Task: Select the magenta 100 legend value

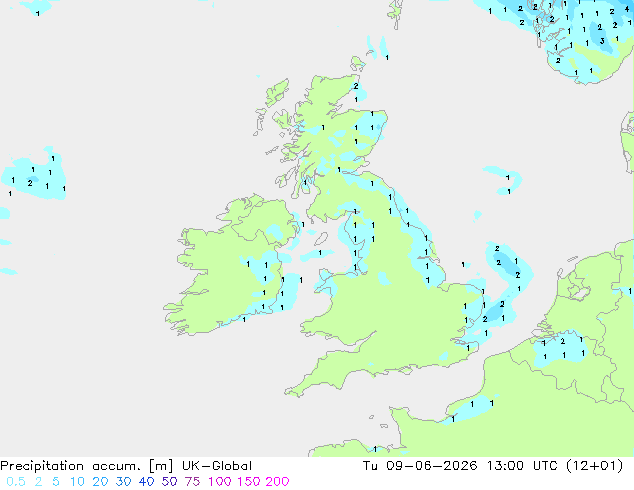Action: pyautogui.click(x=220, y=482)
